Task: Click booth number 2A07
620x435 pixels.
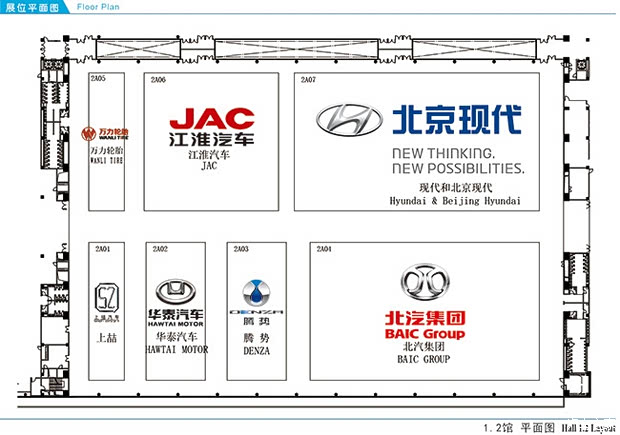Action: [308, 78]
